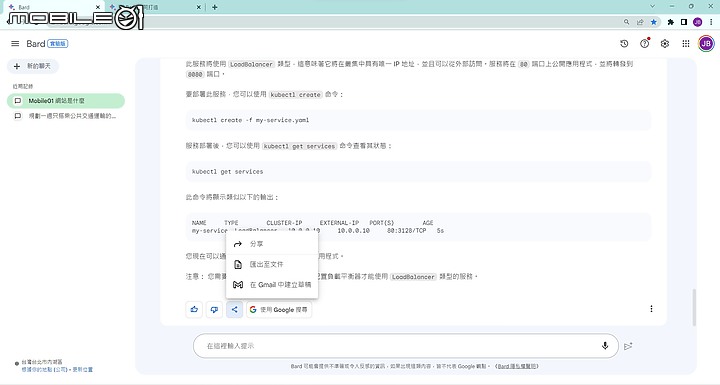The height and width of the screenshot is (385, 720).
Task: Open the help question mark icon
Action: coord(645,44)
